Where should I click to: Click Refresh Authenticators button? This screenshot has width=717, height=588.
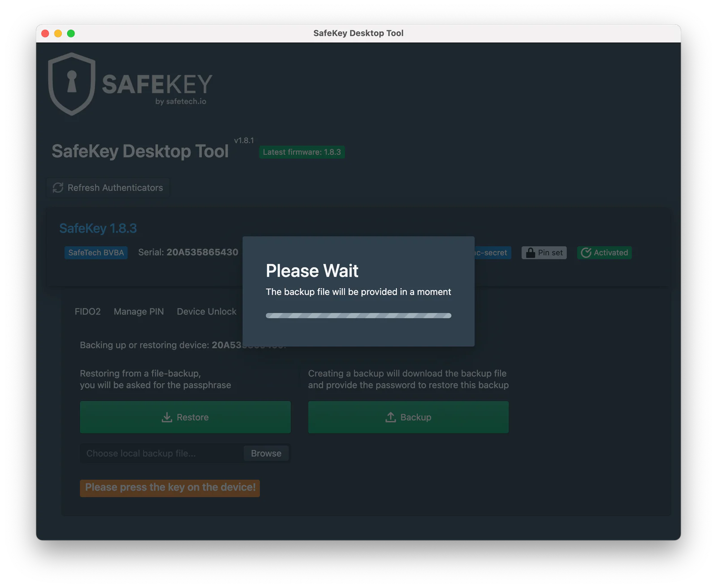(x=108, y=188)
